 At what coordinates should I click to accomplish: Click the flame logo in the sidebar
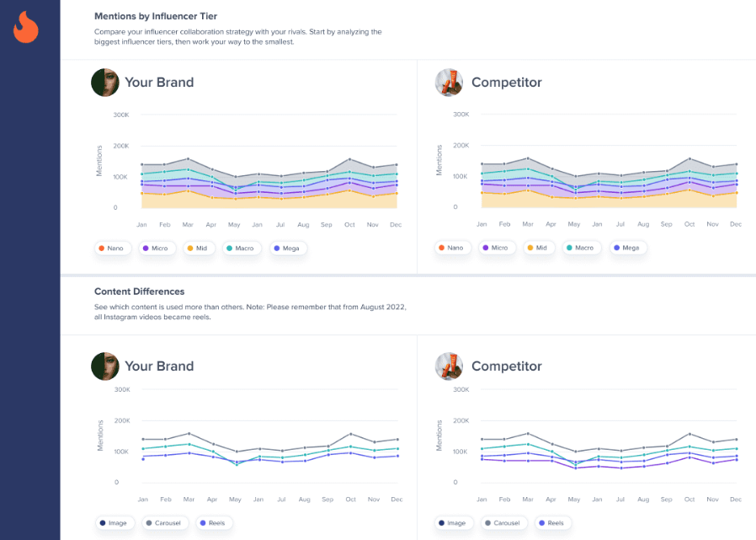pyautogui.click(x=26, y=27)
